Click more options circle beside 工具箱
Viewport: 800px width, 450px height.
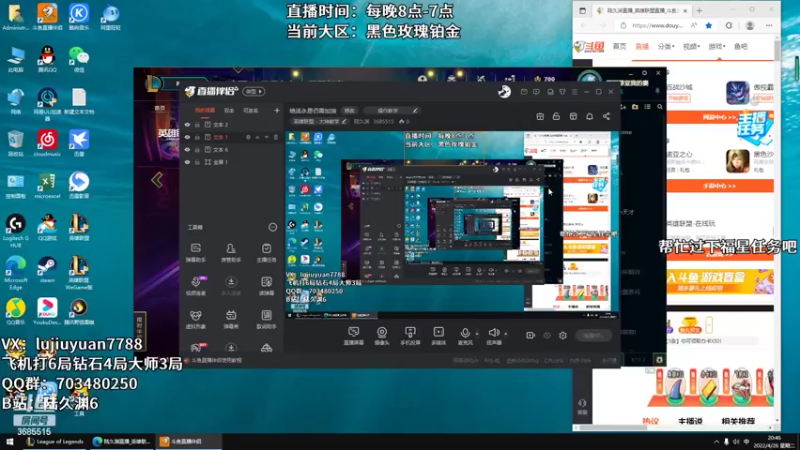tap(273, 227)
